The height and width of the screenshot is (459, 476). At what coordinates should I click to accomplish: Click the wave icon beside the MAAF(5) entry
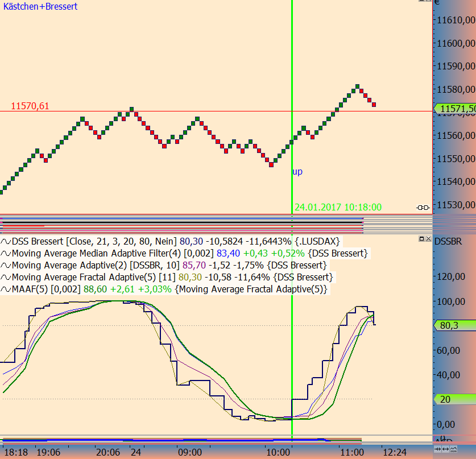pyautogui.click(x=6, y=288)
